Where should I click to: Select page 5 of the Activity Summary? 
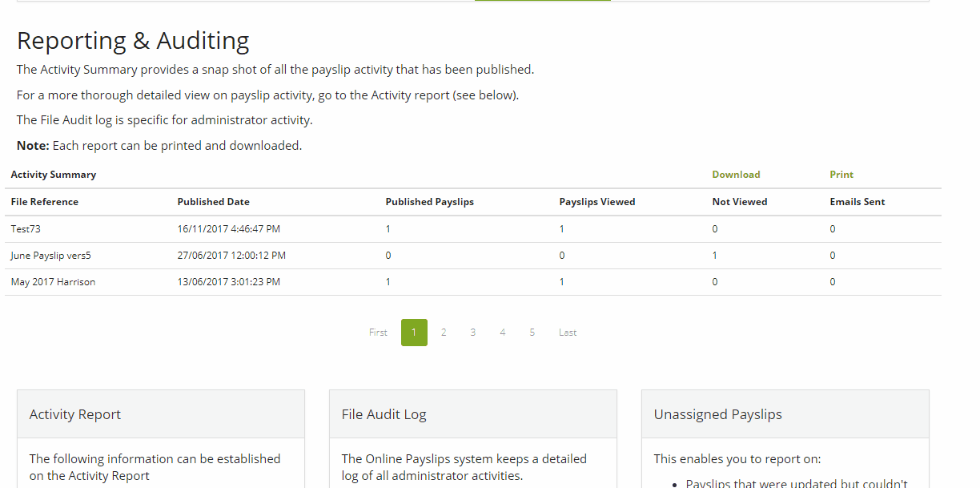point(532,332)
